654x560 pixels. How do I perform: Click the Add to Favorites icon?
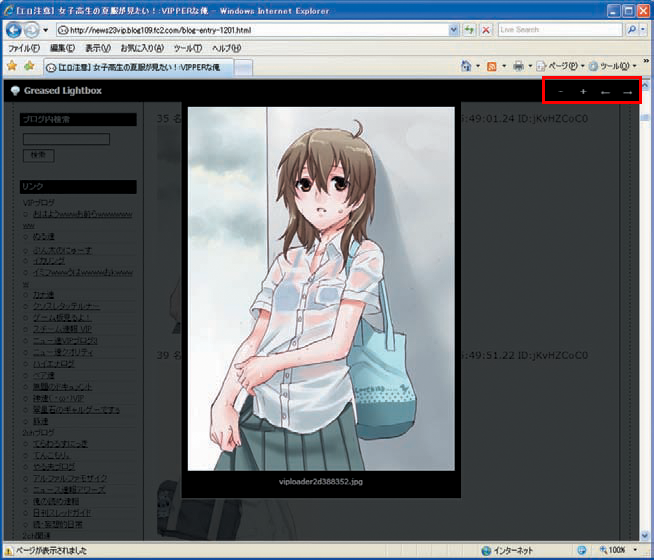tap(29, 66)
